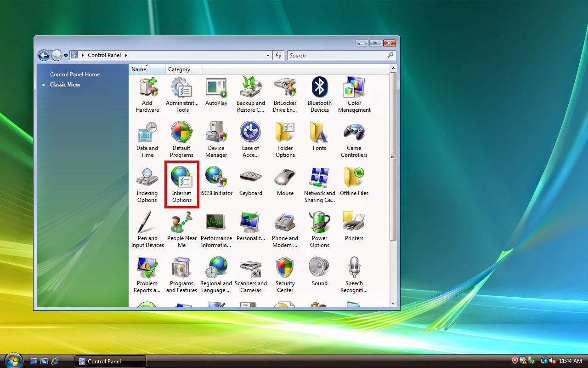Open Device Manager

[216, 140]
